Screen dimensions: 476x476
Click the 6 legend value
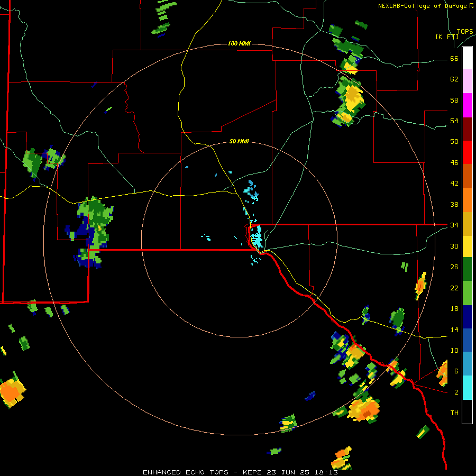click(456, 371)
